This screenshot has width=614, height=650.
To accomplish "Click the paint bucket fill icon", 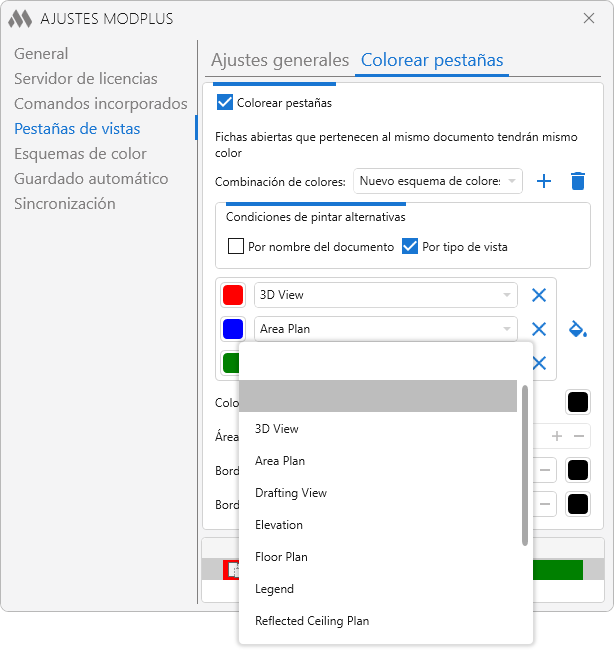I will [578, 329].
